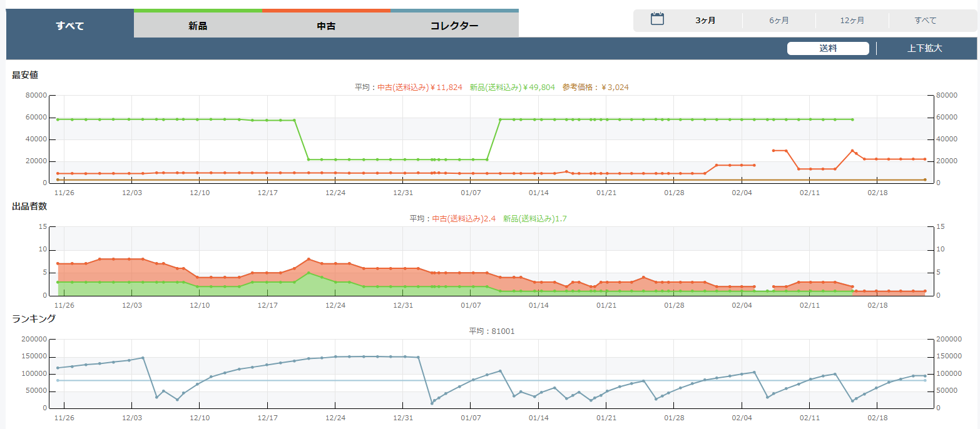Choose the 6ヶ月 time range

(x=779, y=21)
